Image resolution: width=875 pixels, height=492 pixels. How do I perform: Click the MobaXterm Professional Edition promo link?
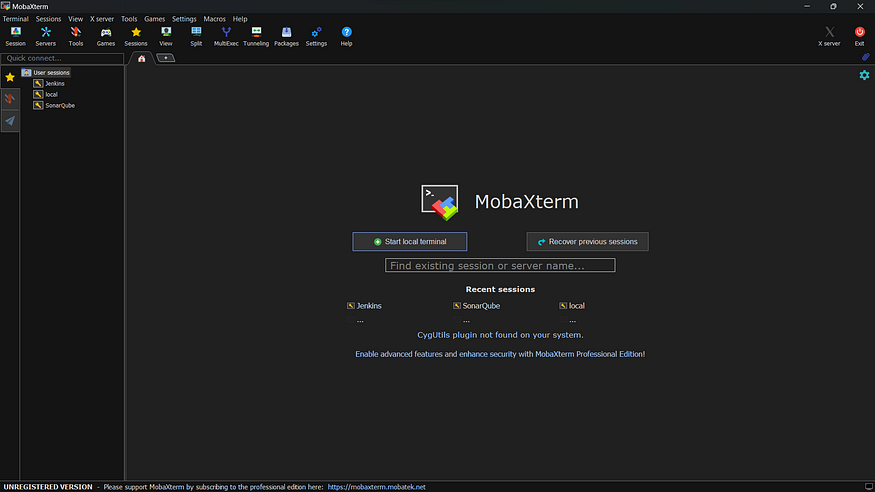[x=500, y=354]
